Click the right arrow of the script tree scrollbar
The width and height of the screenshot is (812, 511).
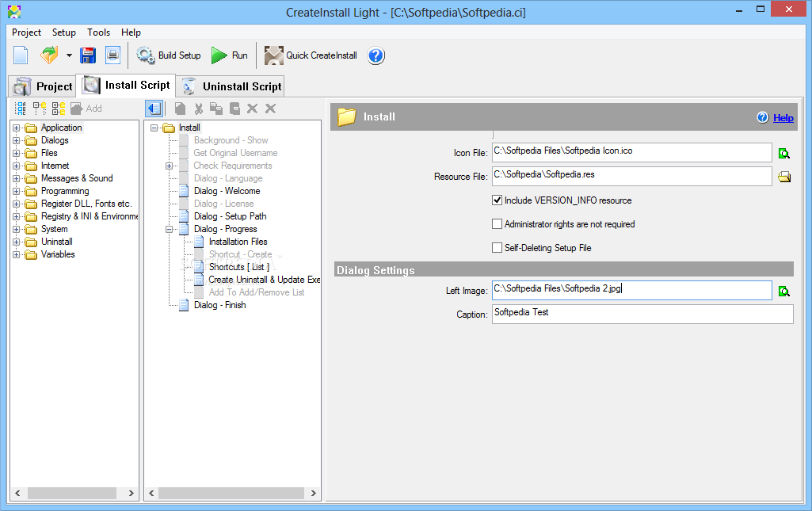coord(313,494)
